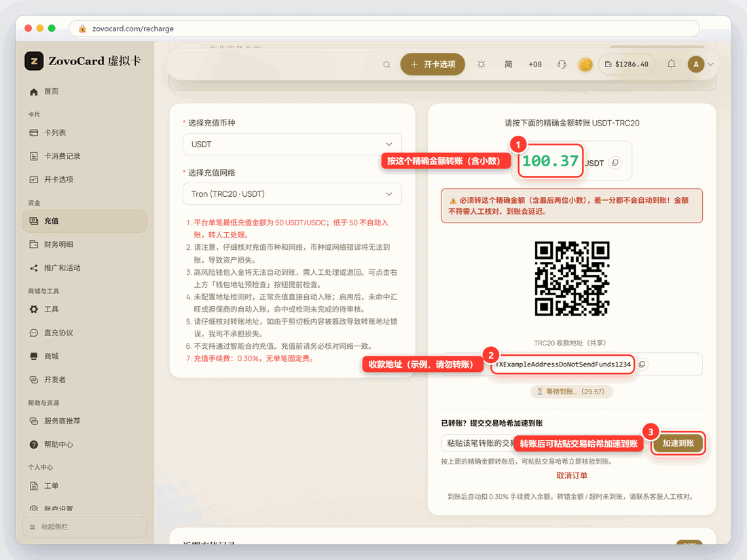
Task: Click note 1 about 50 USDT minimum
Action: click(x=287, y=229)
